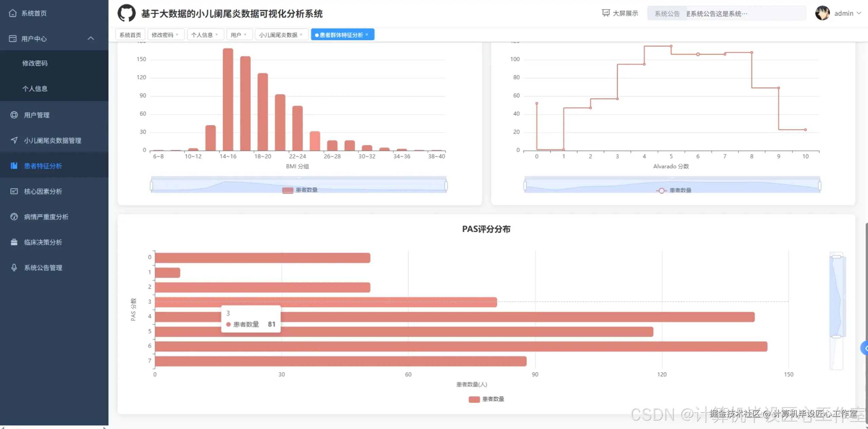
Task: Collapse the 用户中心 menu chevron
Action: click(91, 38)
